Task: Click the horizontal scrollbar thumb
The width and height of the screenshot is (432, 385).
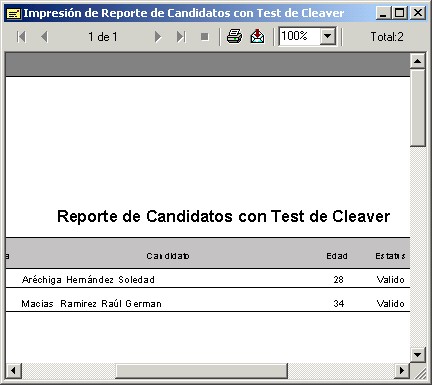Action: point(201,370)
